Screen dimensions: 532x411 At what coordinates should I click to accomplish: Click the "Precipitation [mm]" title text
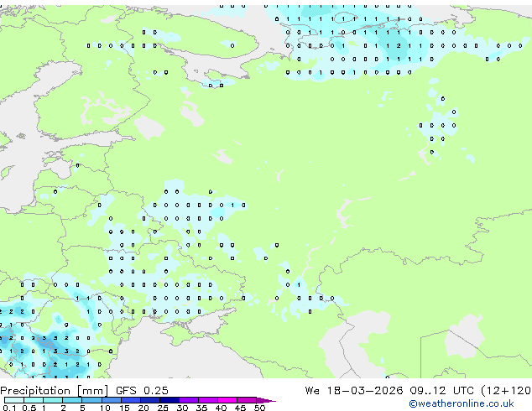55,391
